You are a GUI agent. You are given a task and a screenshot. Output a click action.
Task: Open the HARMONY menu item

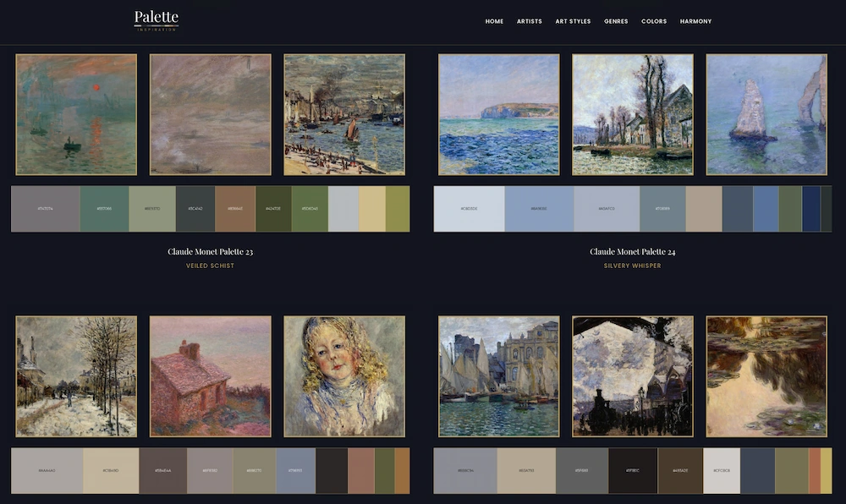click(x=695, y=21)
